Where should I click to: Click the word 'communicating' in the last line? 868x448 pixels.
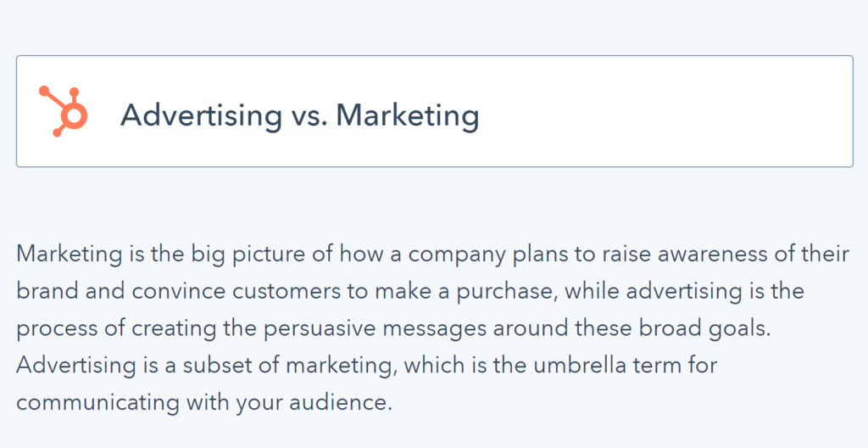(x=97, y=403)
